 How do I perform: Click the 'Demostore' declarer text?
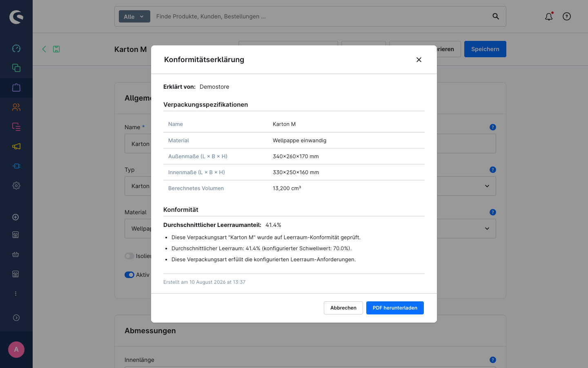214,87
